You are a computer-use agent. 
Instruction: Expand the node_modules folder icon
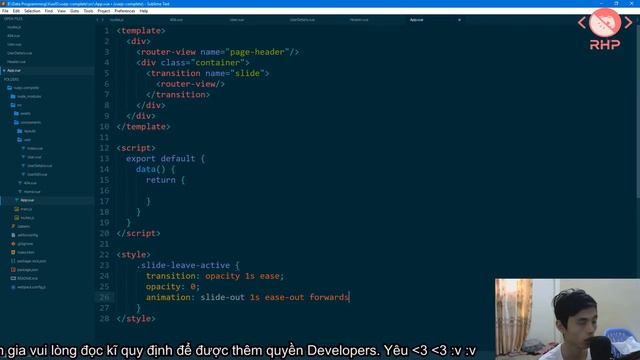(x=13, y=96)
